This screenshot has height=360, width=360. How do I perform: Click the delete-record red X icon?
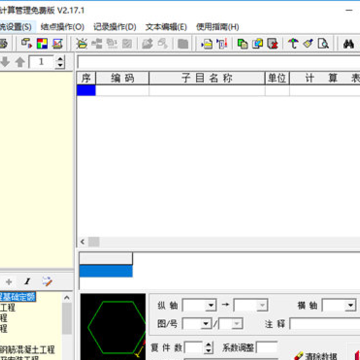(x=273, y=44)
